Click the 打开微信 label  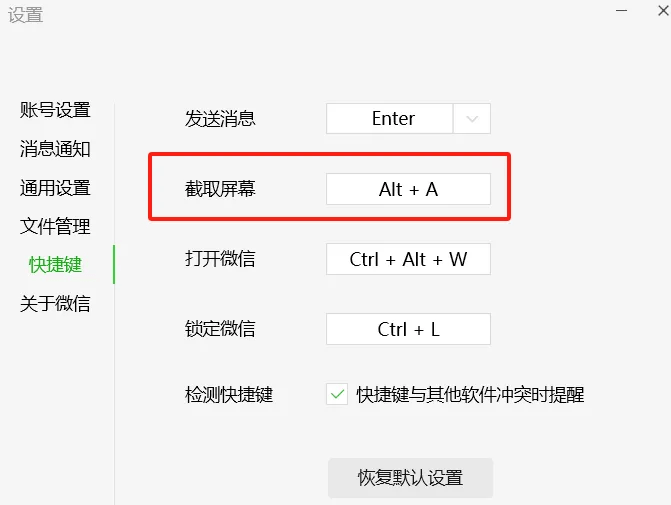[220, 259]
